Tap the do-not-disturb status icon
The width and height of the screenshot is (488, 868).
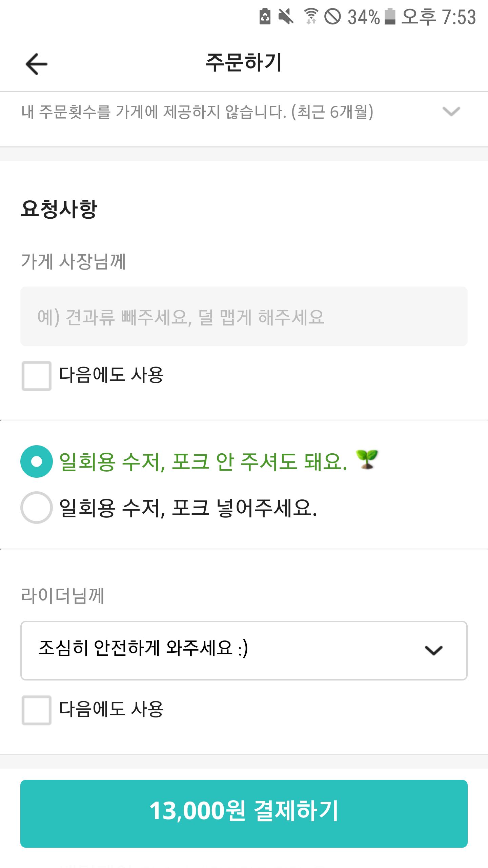pos(333,17)
